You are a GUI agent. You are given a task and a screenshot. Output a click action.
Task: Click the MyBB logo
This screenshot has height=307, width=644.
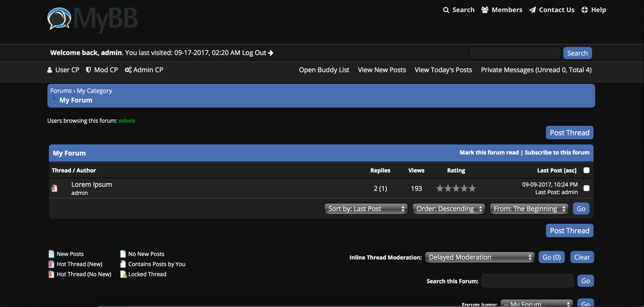point(92,19)
